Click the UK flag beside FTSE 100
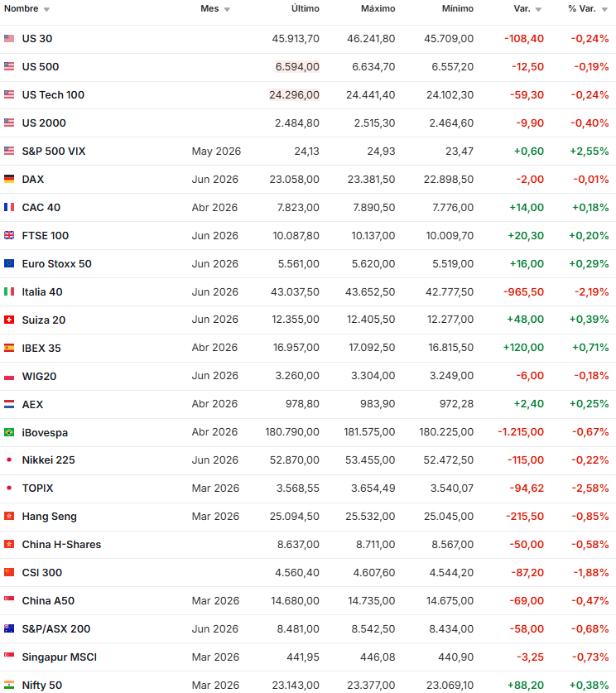The width and height of the screenshot is (616, 693). click(x=10, y=235)
